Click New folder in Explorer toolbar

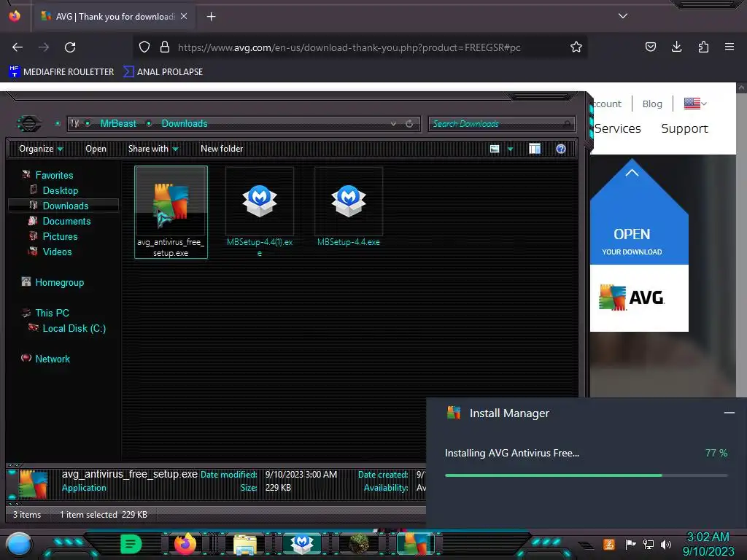click(x=222, y=149)
